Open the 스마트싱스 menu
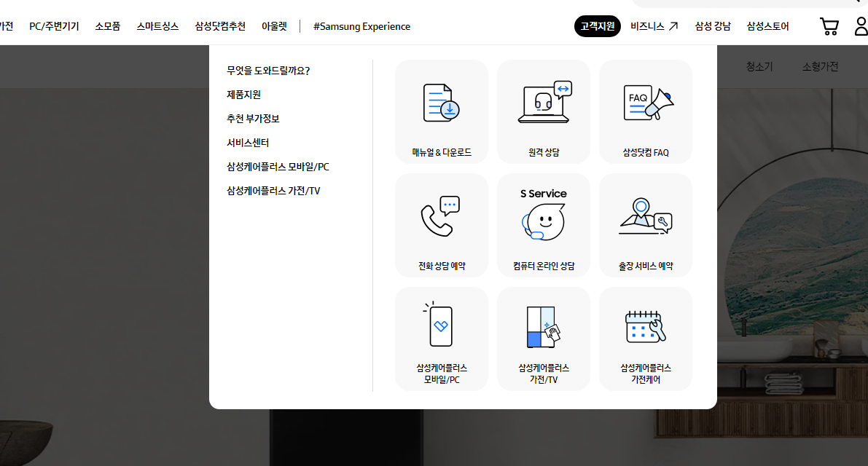868x466 pixels. [157, 26]
